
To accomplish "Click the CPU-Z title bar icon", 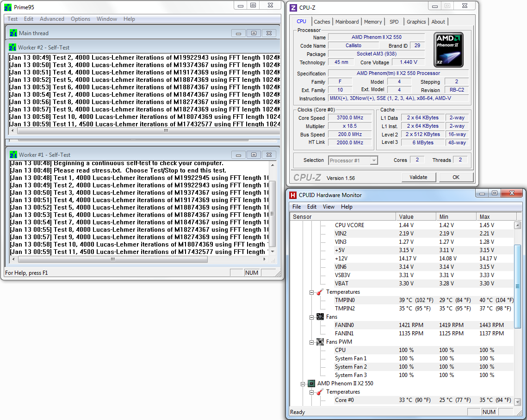I will pos(293,7).
